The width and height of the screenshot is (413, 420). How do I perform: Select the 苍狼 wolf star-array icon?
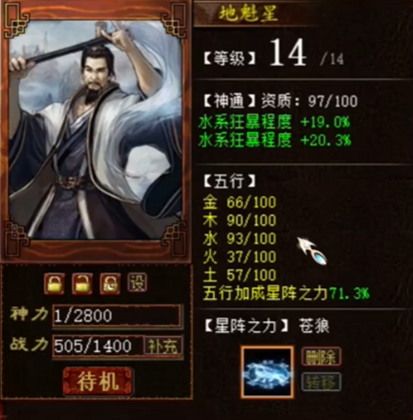click(268, 372)
